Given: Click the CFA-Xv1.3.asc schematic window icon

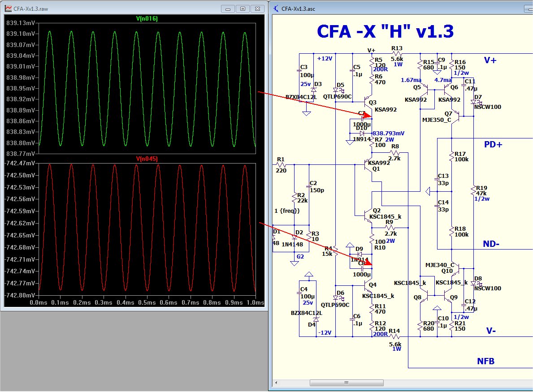Looking at the screenshot, I should (x=276, y=9).
